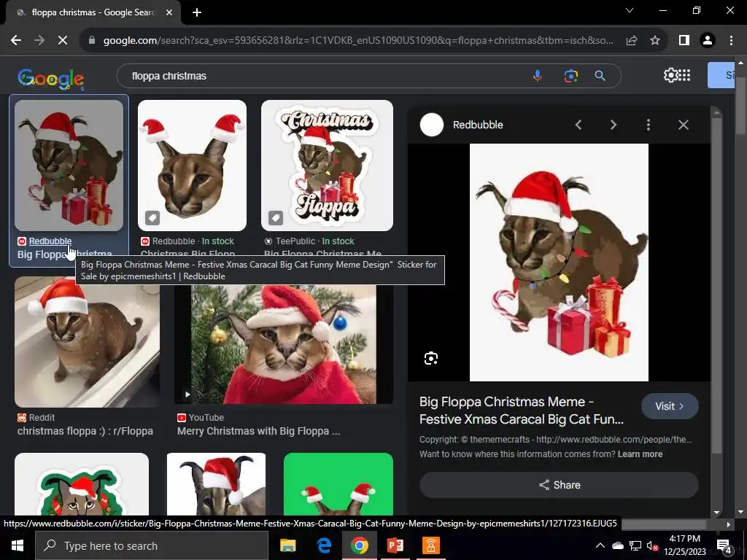The height and width of the screenshot is (560, 747).
Task: Toggle the Chrome side panel
Action: [684, 41]
